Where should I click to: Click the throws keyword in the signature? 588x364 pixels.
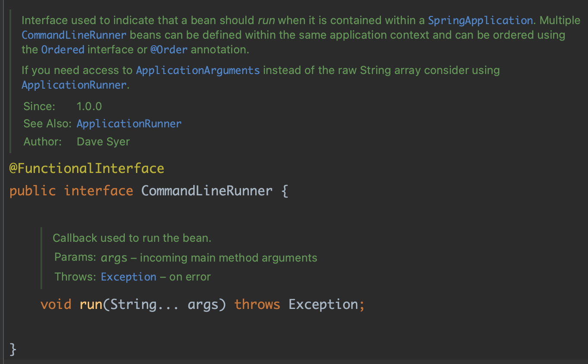[x=257, y=305]
